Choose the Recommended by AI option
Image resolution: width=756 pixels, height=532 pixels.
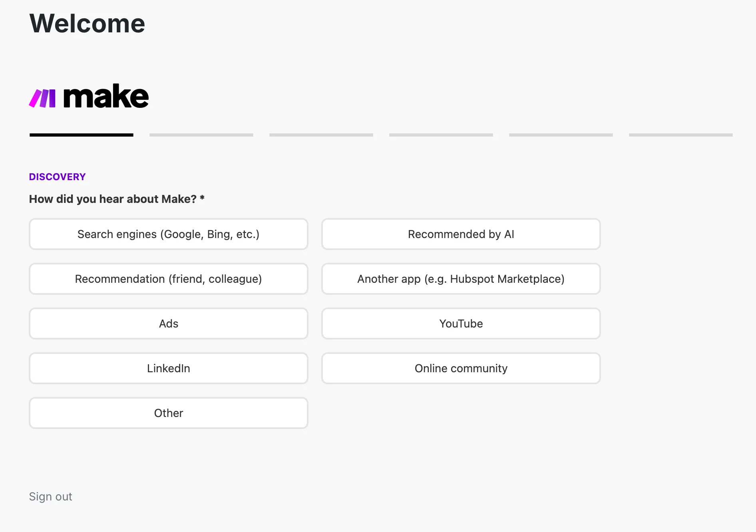[461, 234]
